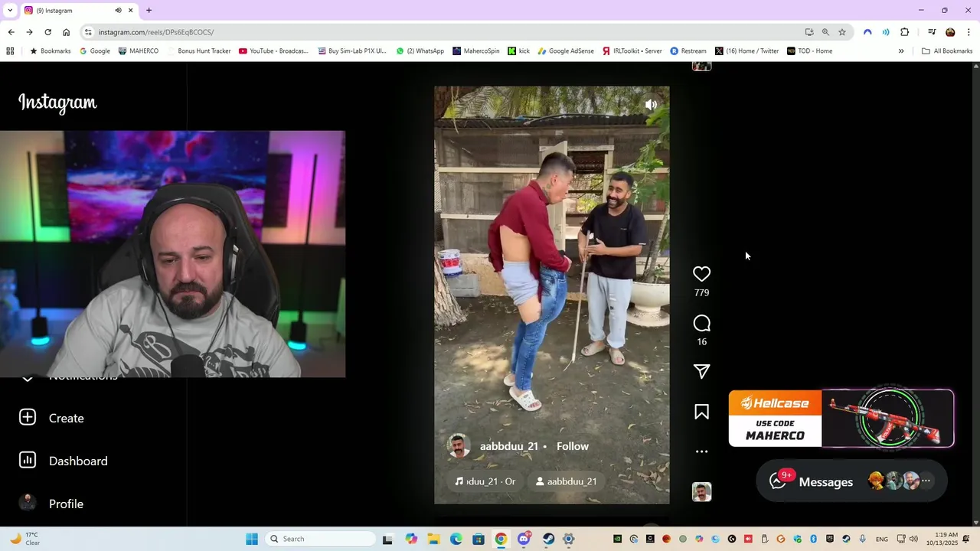Screen dimensions: 980x551
Task: Open a new browser tab
Action: pos(149,11)
